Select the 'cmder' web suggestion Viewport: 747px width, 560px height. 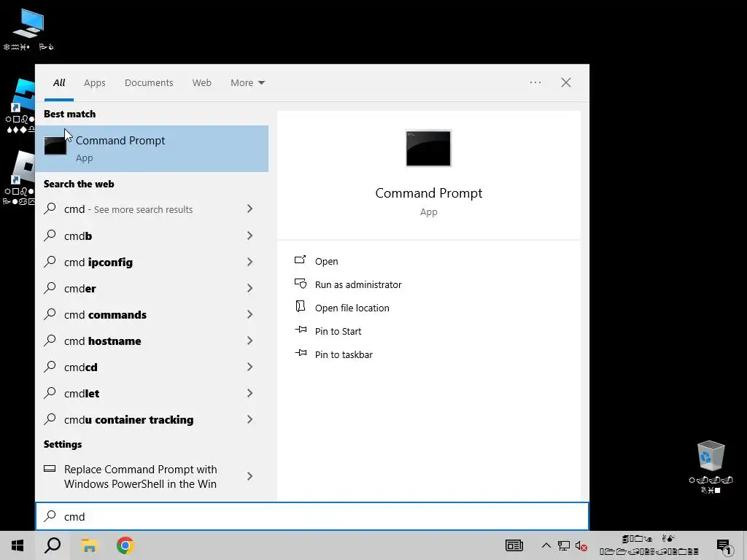click(x=152, y=288)
